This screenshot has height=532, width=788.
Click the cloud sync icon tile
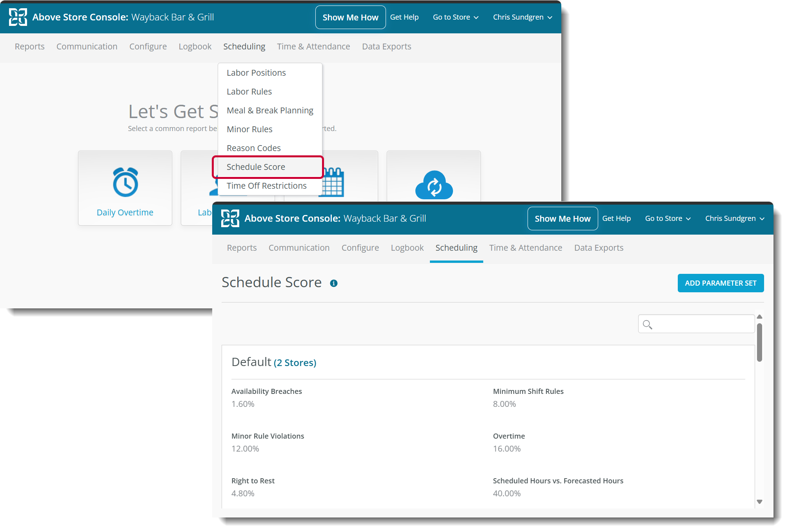point(434,186)
